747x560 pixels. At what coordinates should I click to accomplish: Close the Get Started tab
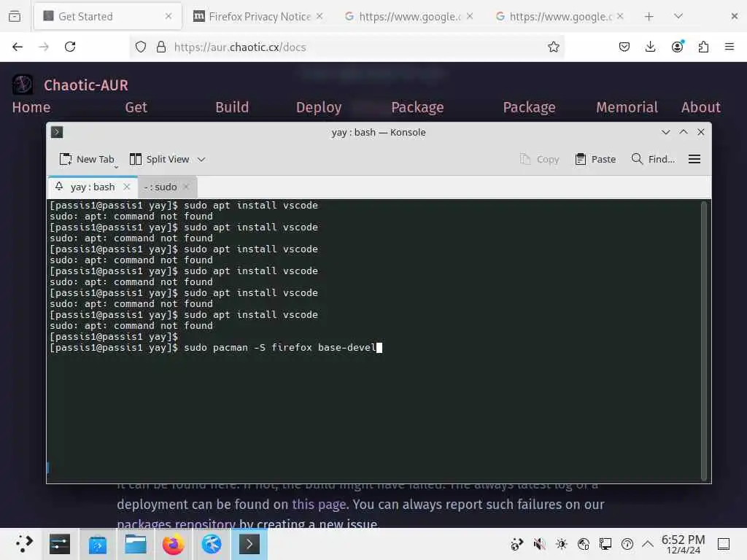pos(169,16)
